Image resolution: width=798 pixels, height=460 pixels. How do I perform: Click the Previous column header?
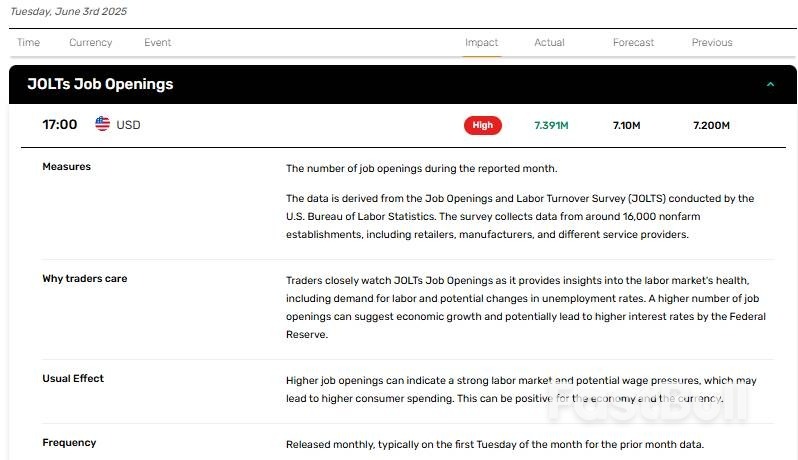click(711, 43)
